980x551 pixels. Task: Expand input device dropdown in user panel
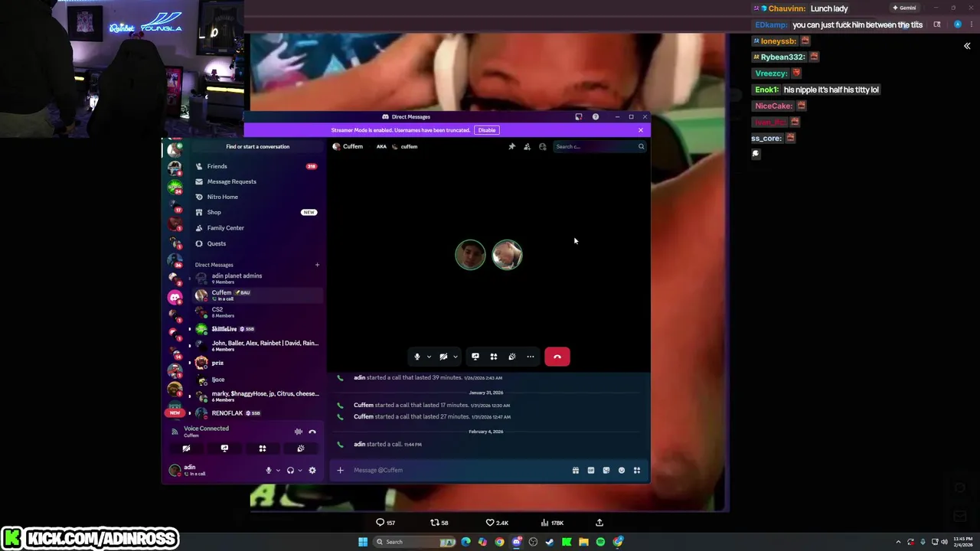278,471
